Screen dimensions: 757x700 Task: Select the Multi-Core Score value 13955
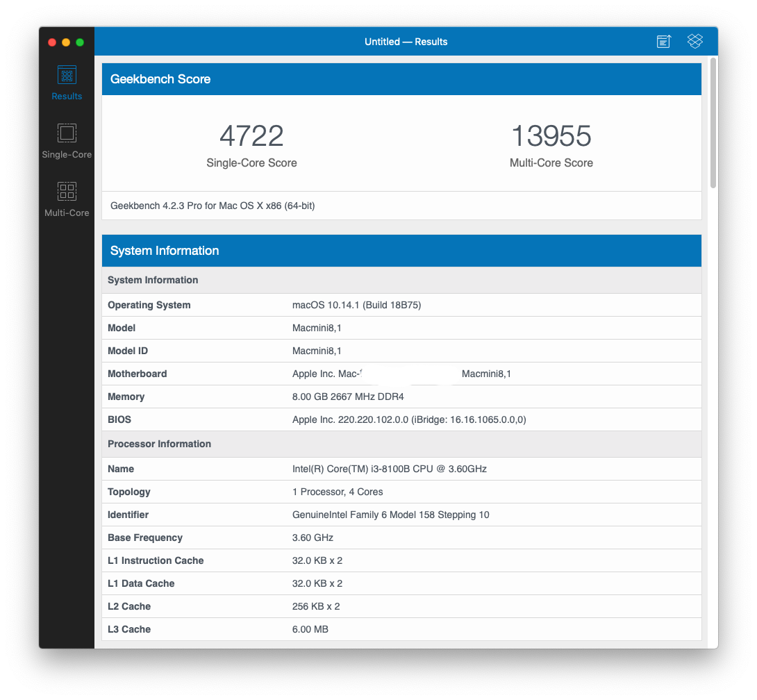551,136
